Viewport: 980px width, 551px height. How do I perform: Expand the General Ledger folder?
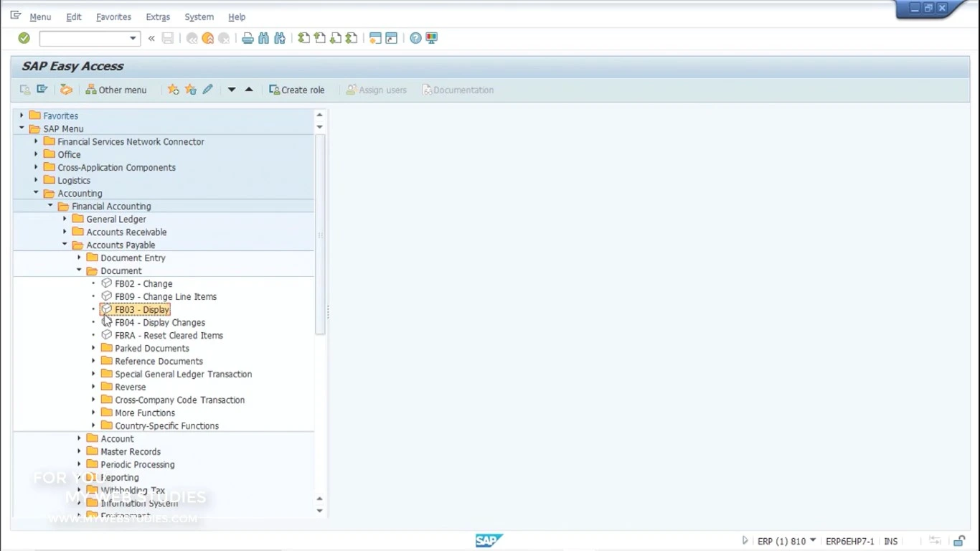[65, 219]
